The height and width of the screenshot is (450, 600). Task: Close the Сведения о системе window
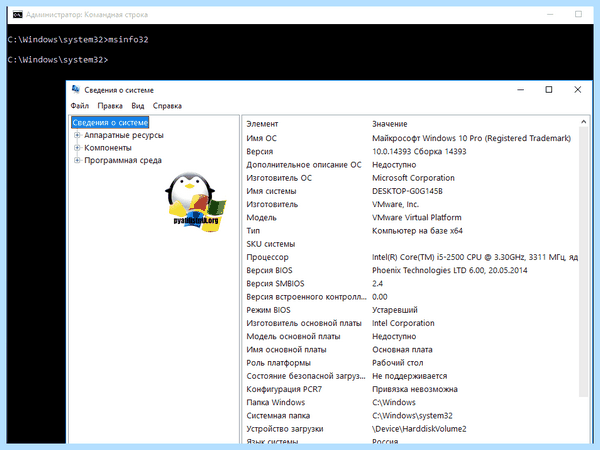tap(577, 90)
